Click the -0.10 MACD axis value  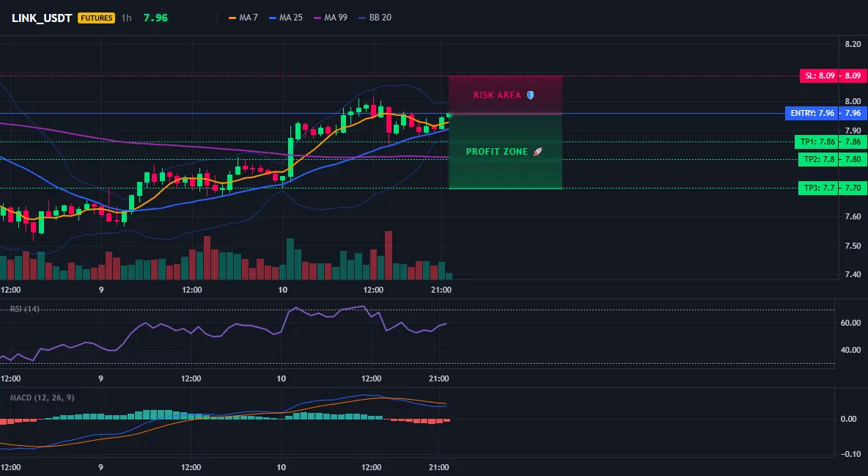pos(850,454)
